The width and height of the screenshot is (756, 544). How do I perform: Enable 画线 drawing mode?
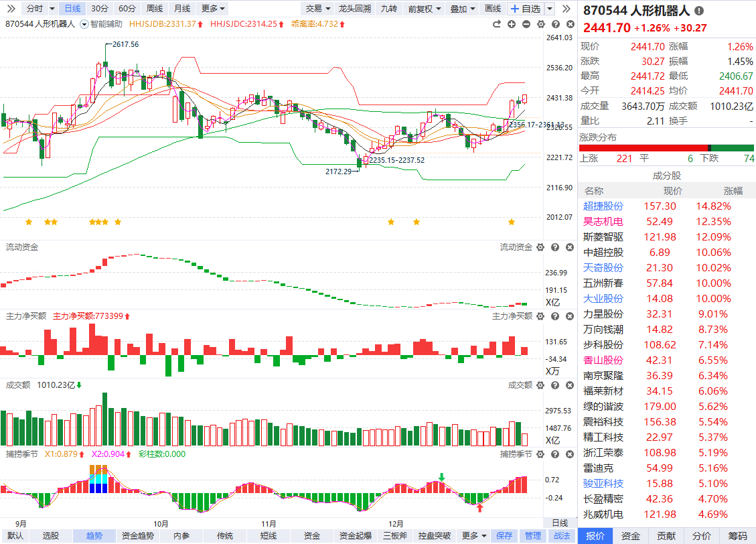[493, 9]
